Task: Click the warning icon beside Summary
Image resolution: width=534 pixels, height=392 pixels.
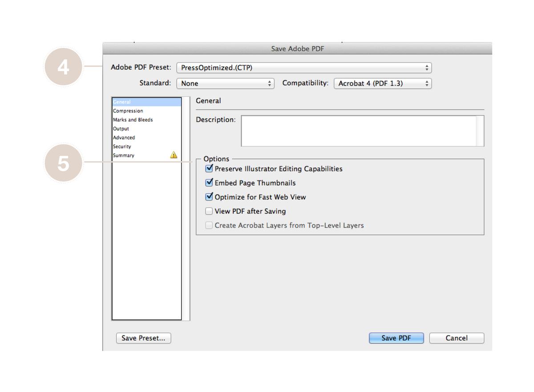Action: (x=174, y=155)
